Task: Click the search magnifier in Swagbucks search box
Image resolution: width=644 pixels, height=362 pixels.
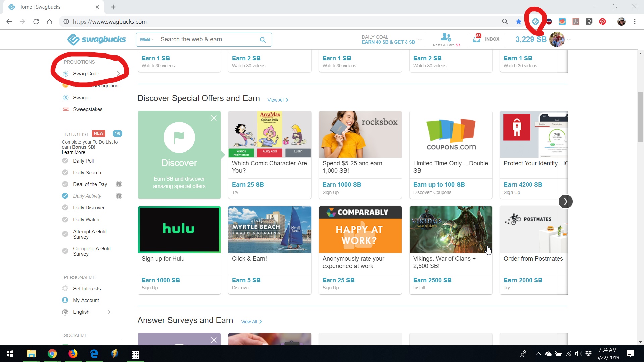Action: tap(263, 40)
